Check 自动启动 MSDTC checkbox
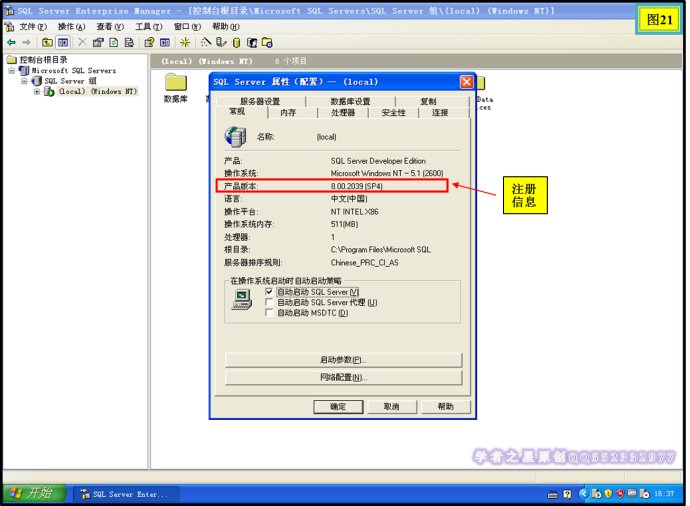This screenshot has height=506, width=690. 269,313
